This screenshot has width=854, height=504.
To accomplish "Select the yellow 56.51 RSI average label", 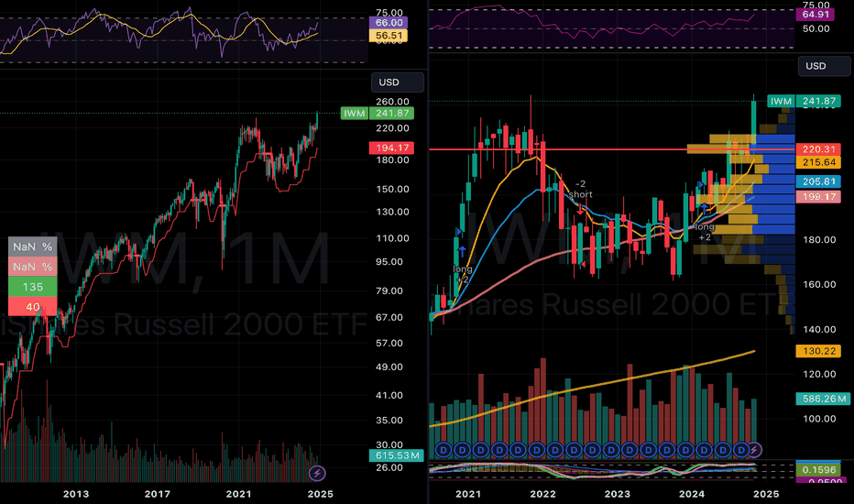I will coord(389,36).
